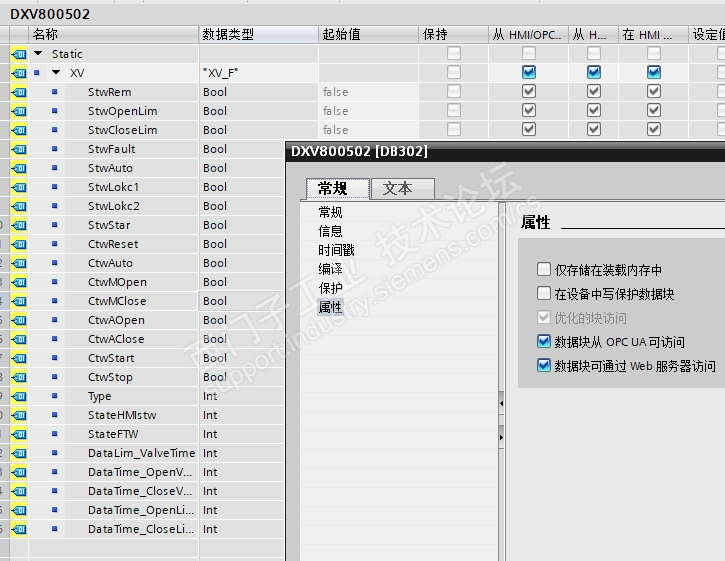725x561 pixels.
Task: Click the DXV800502 [DB302] dialog title bar
Action: [505, 151]
